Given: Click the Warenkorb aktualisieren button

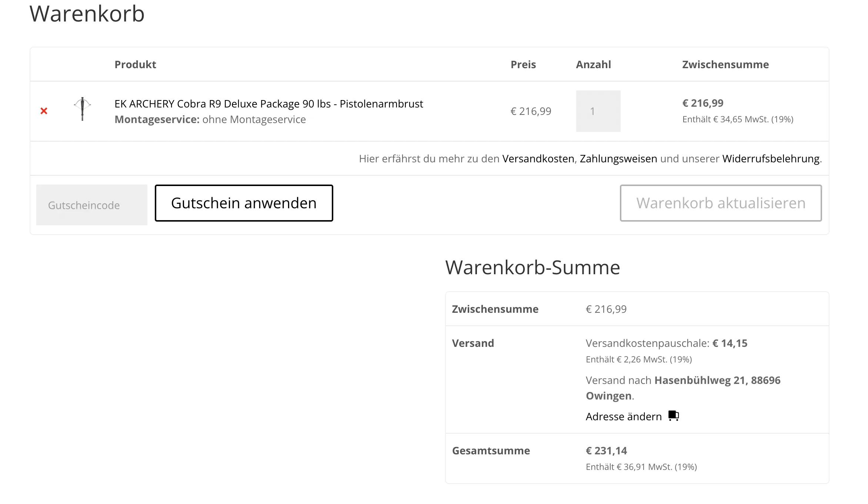Looking at the screenshot, I should tap(721, 203).
